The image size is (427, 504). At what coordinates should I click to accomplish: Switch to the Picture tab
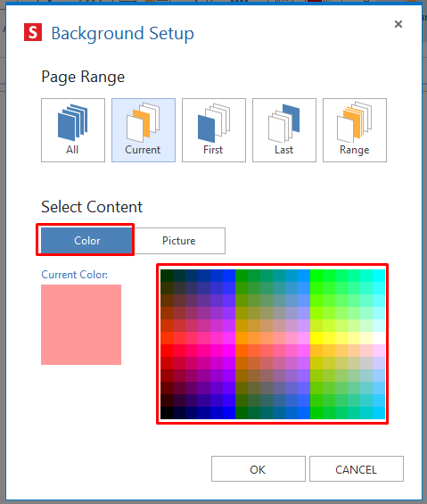[179, 241]
